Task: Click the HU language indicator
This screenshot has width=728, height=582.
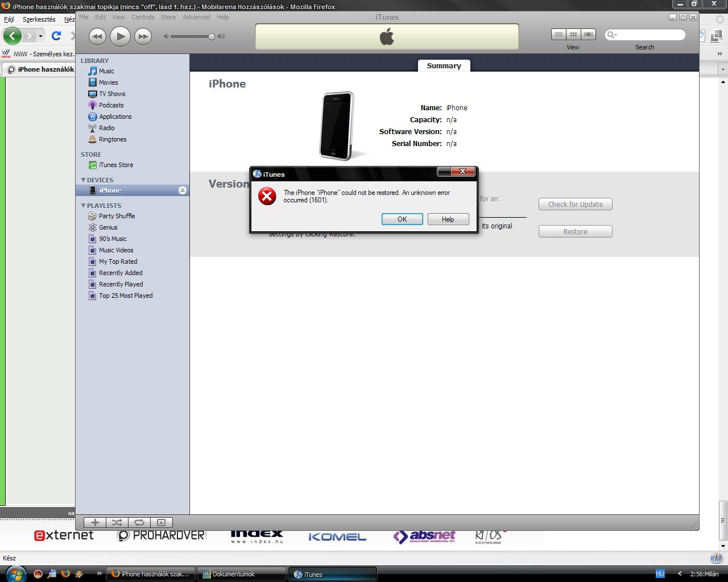Action: click(x=660, y=574)
